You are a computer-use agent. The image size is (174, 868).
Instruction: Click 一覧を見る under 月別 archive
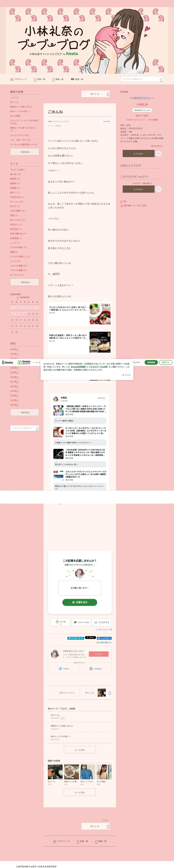coord(24,412)
